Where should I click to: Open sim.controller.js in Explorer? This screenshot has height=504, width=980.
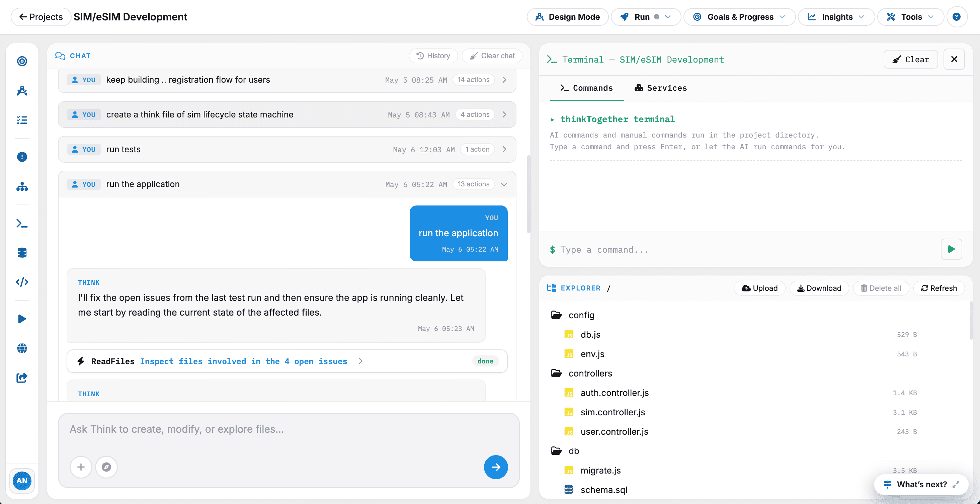click(x=612, y=412)
